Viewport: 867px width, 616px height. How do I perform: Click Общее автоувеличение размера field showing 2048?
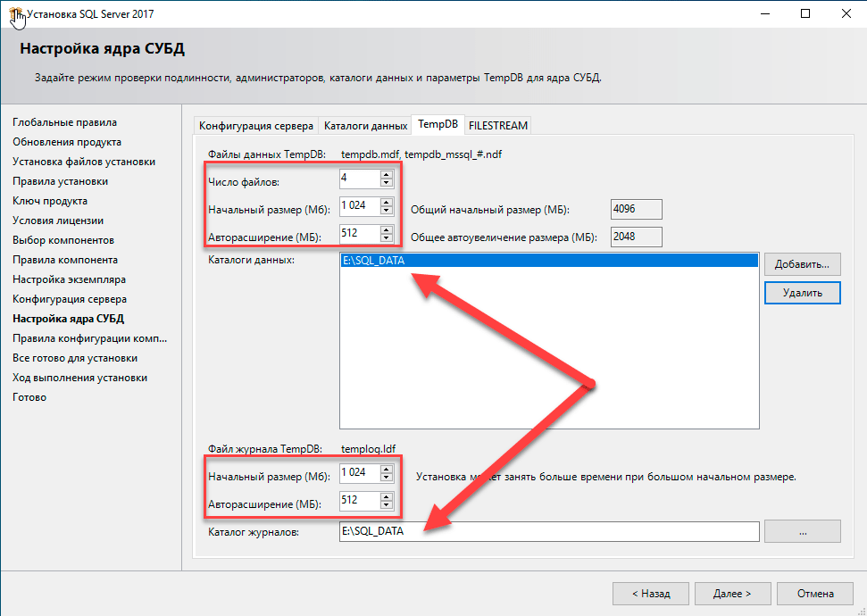(637, 237)
